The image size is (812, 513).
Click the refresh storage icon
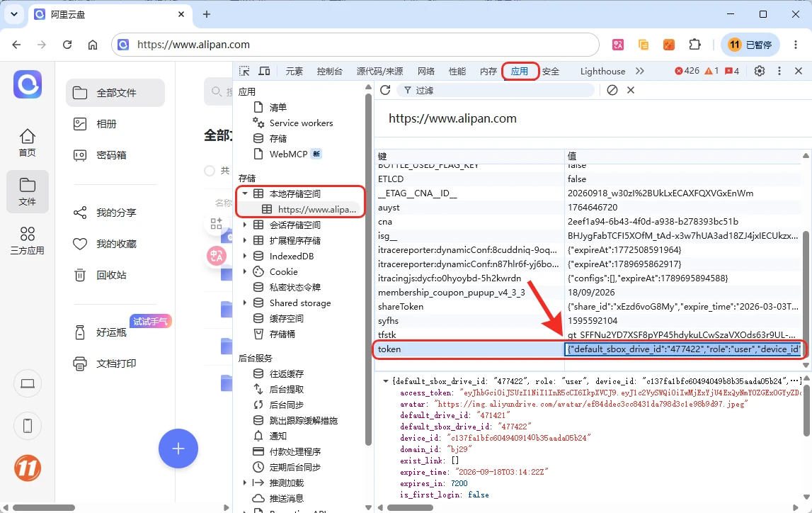point(385,90)
